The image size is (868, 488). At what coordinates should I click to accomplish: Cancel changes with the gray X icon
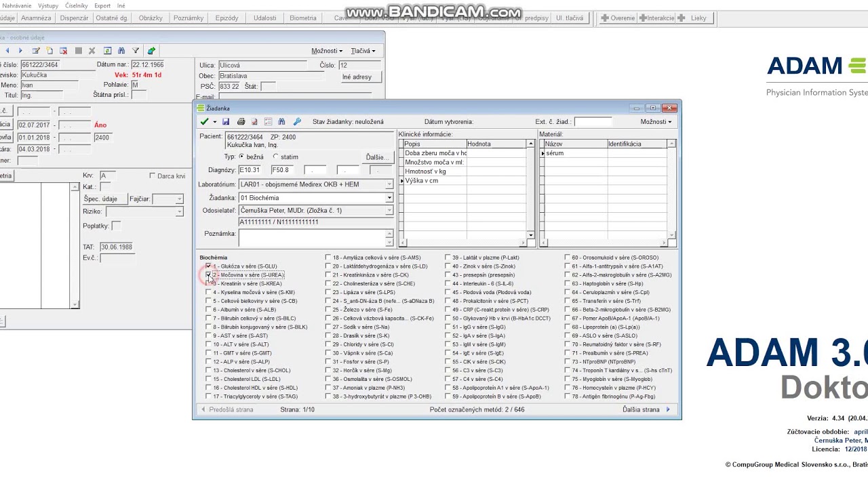[92, 51]
